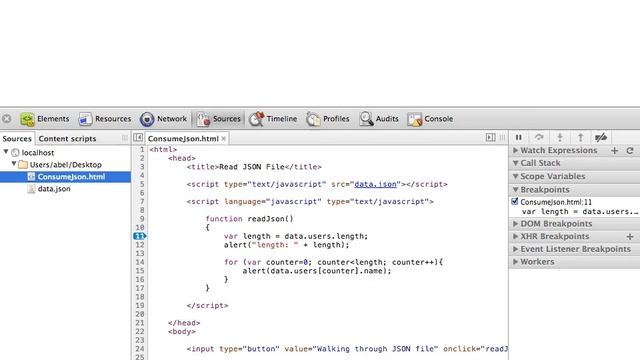Open the Console panel
Image resolution: width=640 pixels, height=360 pixels.
[430, 119]
